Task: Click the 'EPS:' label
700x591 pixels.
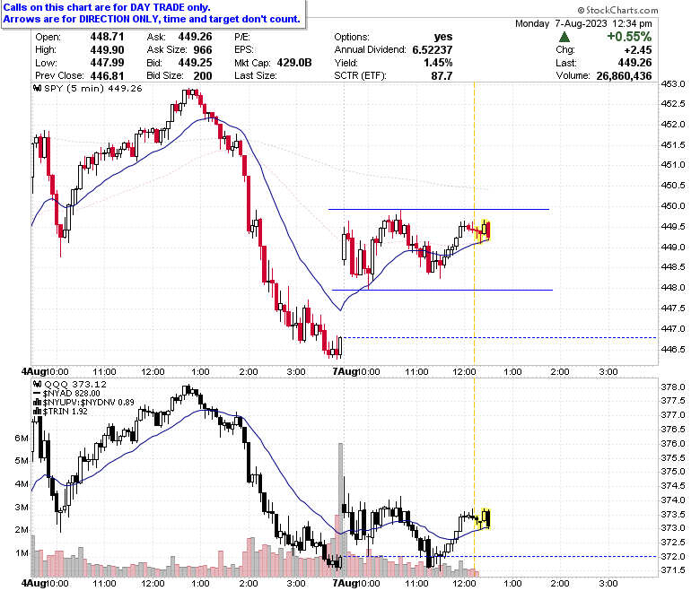Action: click(x=244, y=49)
